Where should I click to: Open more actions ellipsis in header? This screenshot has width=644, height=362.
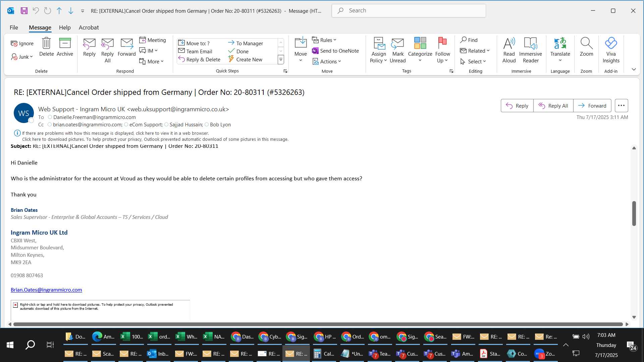(621, 106)
